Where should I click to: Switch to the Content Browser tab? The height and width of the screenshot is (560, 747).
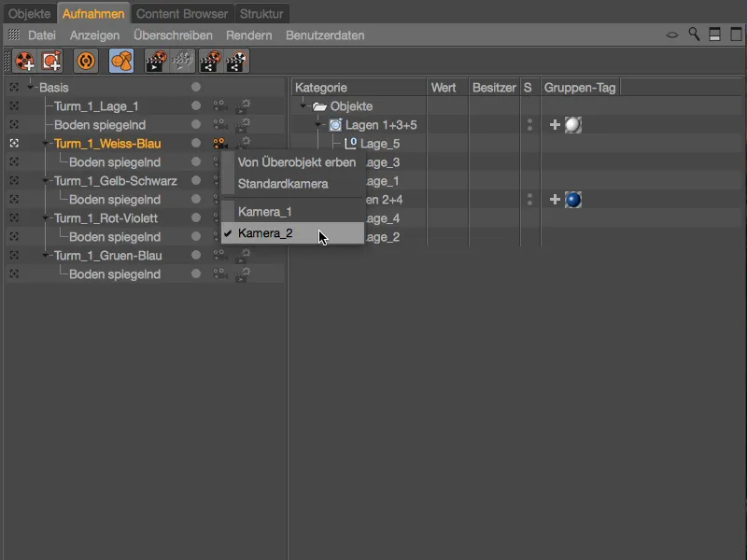[x=182, y=14]
